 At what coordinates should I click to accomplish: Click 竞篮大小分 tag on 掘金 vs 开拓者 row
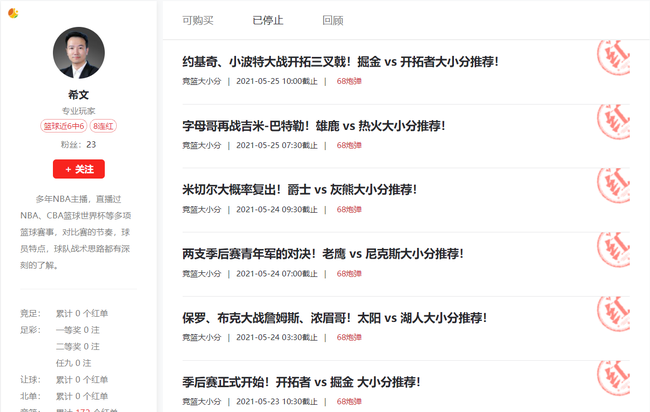pos(202,81)
